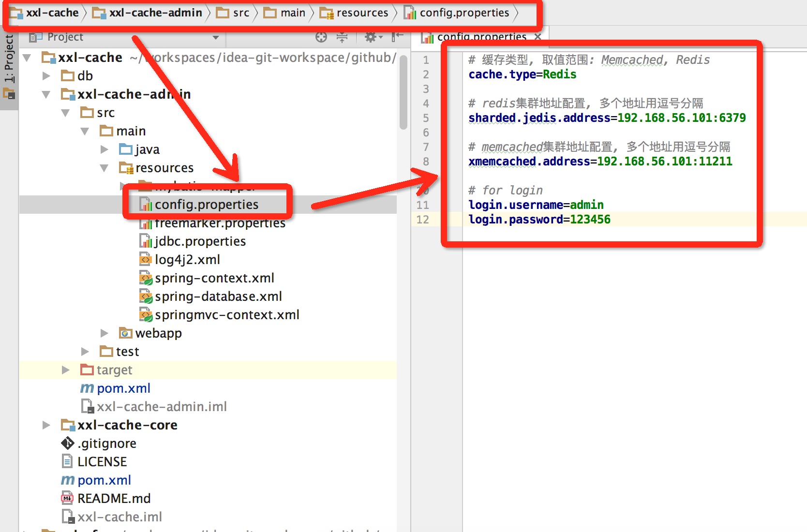Click the target folder icon
The height and width of the screenshot is (532, 807).
(87, 370)
